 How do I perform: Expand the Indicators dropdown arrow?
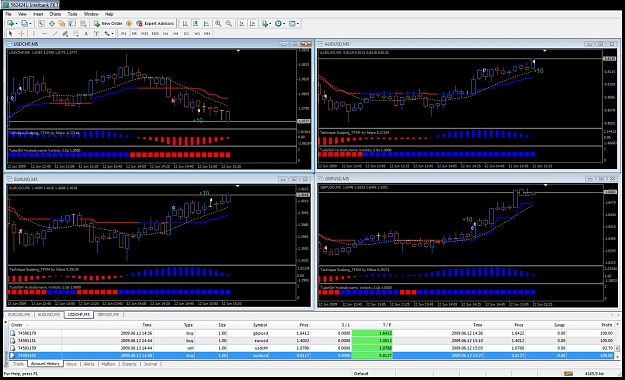point(270,24)
